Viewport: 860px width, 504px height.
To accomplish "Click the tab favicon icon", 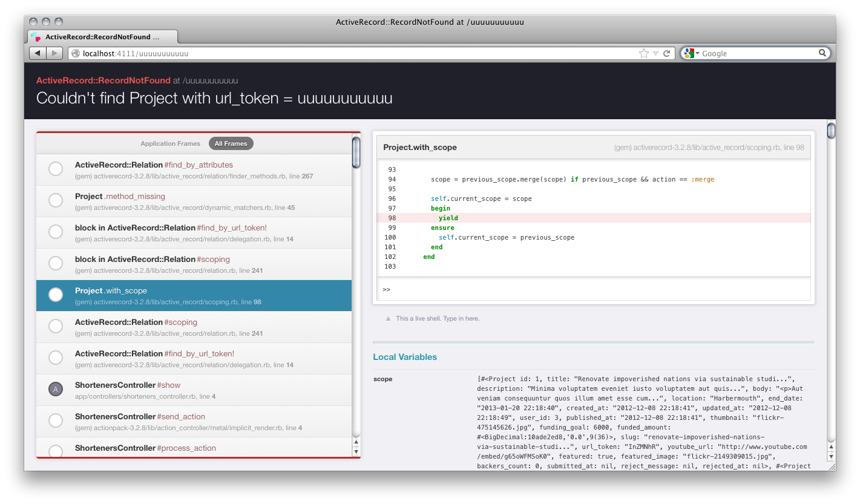I will (x=36, y=37).
